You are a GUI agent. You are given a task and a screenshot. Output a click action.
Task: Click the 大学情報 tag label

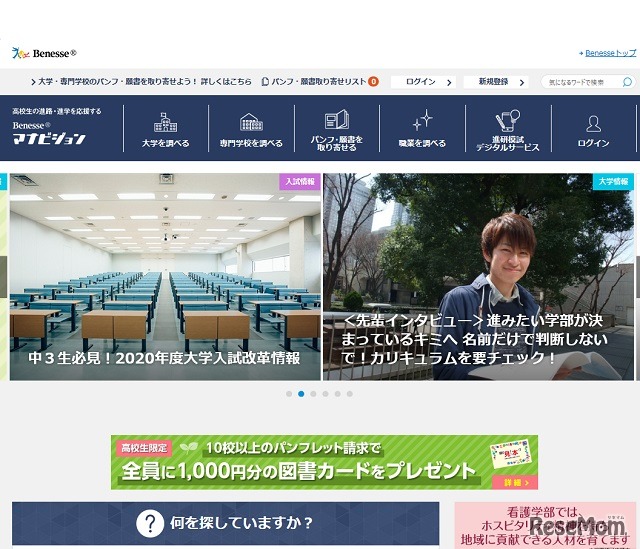613,182
